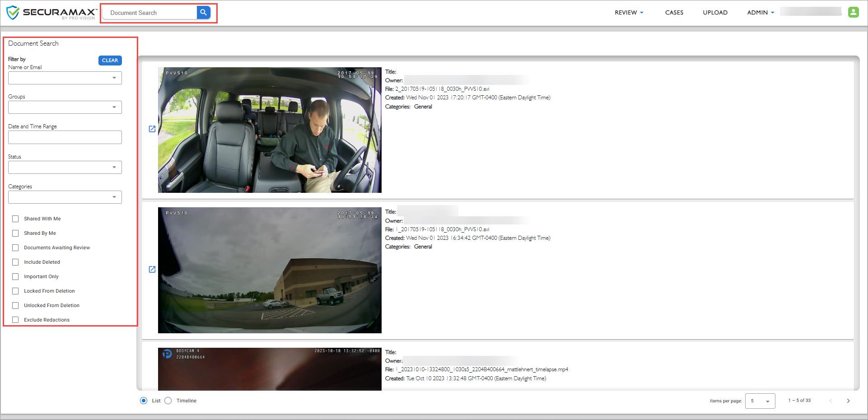
Task: Select the List view radio button
Action: coord(144,401)
